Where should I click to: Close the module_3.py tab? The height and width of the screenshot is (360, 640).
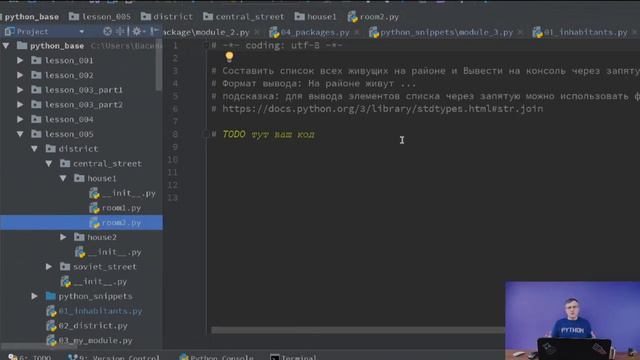520,32
